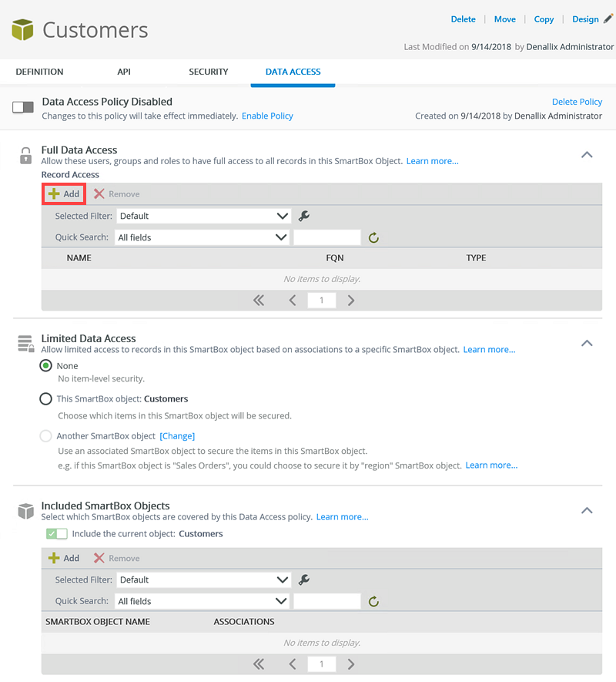Go to previous page in SmartBox Objects list
Viewport: 616px width, 682px height.
[293, 664]
